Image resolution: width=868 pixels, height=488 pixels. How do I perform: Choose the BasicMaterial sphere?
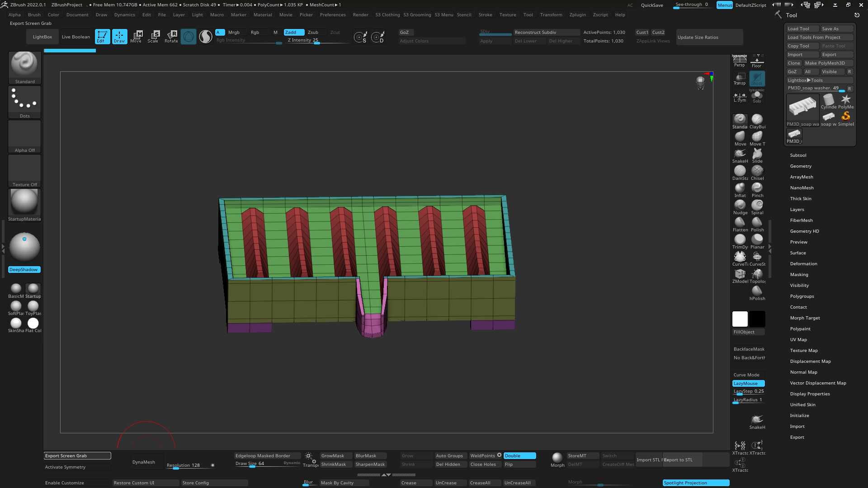[x=16, y=291]
